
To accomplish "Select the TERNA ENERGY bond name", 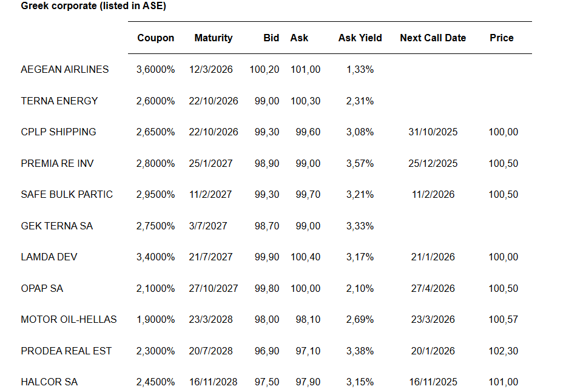I will 59,101.
